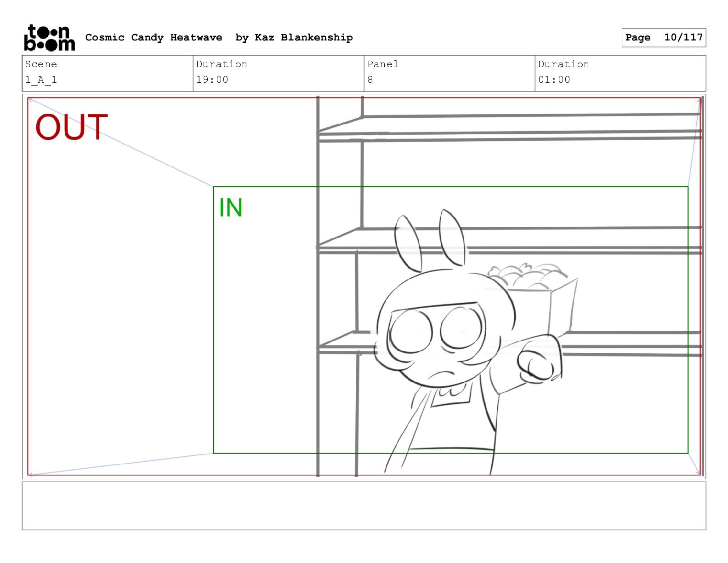Click the panel duration value "01:00"

click(554, 80)
